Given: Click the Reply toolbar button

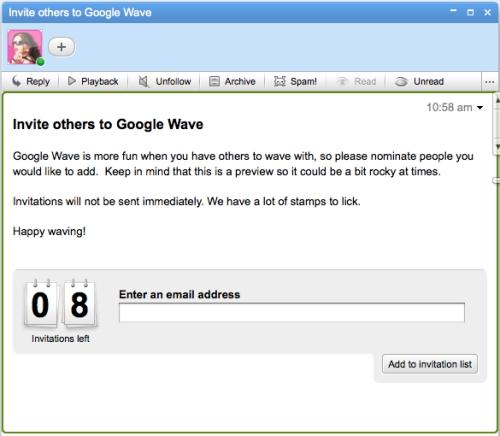Looking at the screenshot, I should [x=31, y=81].
